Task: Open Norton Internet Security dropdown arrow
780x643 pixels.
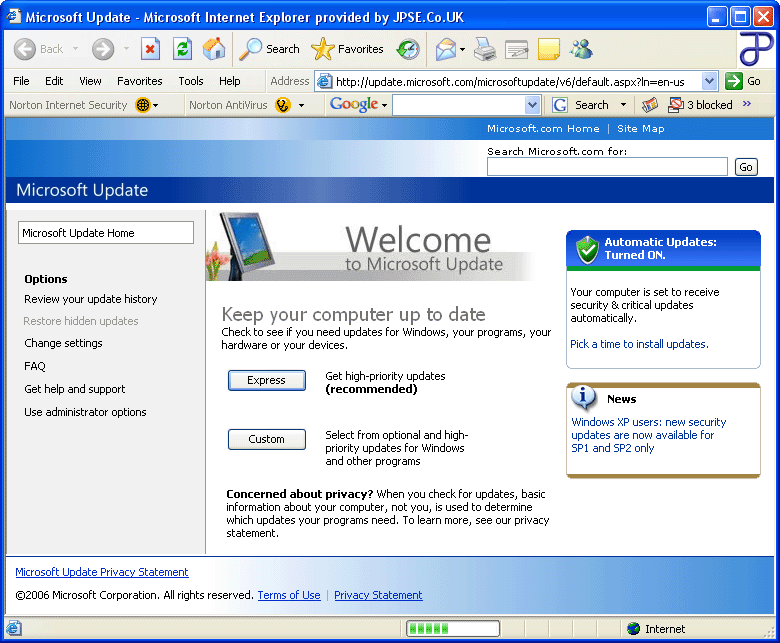Action: (156, 105)
